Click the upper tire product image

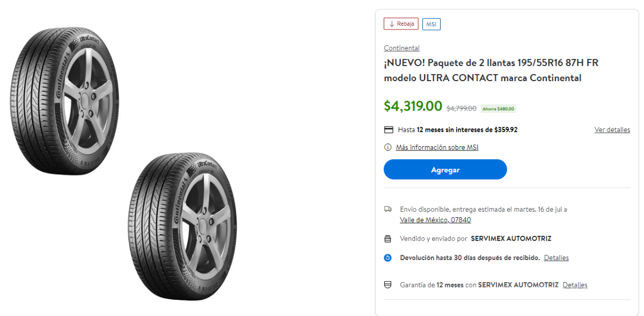[70, 99]
